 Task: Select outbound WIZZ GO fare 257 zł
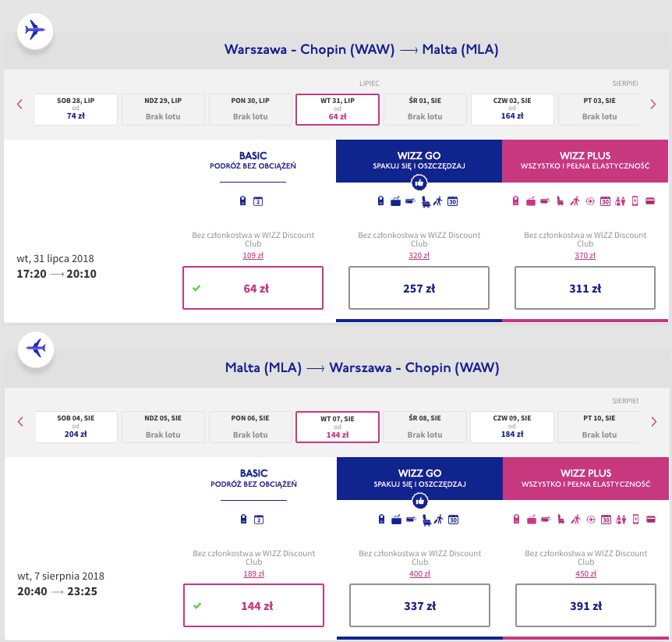point(419,288)
